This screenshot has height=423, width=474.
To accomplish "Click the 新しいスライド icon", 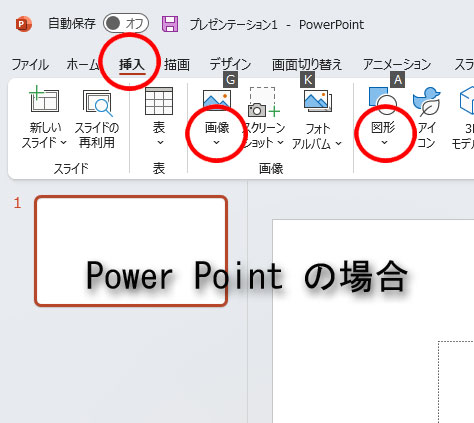I will click(44, 99).
